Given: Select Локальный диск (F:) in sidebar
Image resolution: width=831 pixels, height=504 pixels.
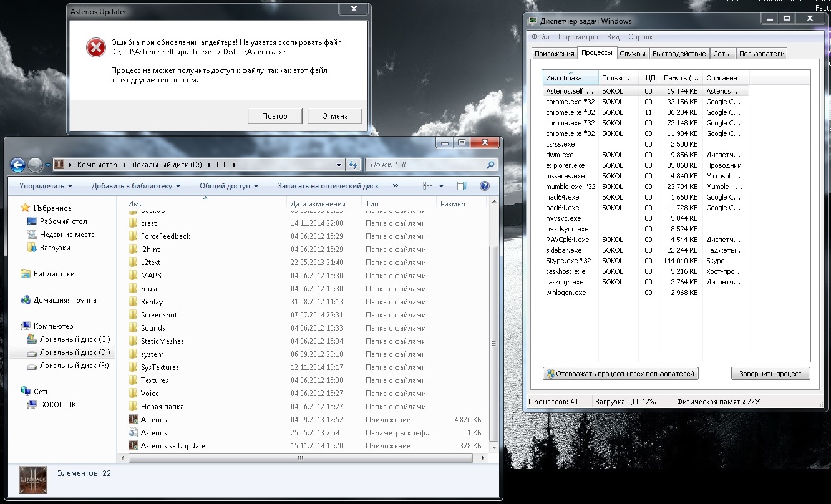Looking at the screenshot, I should coord(69,366).
